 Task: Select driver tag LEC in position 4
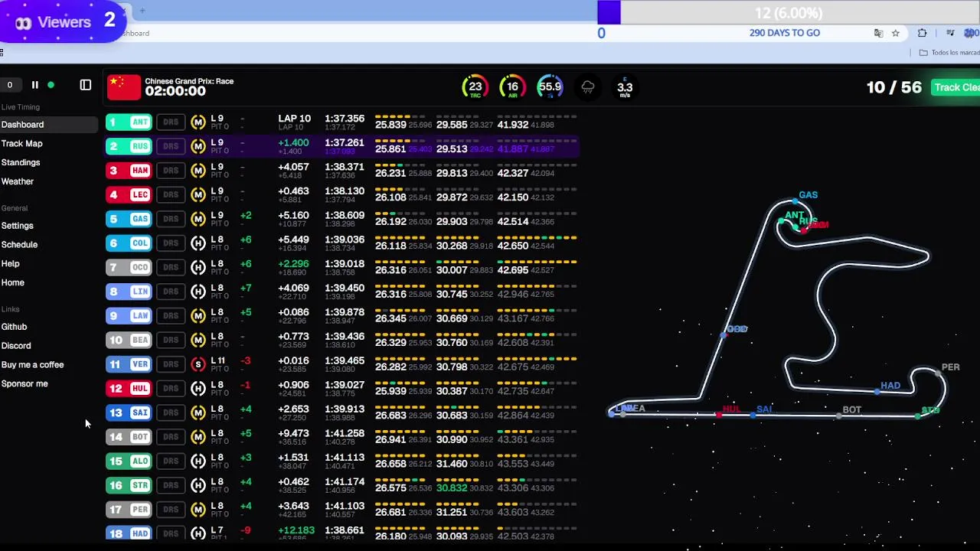tap(129, 194)
